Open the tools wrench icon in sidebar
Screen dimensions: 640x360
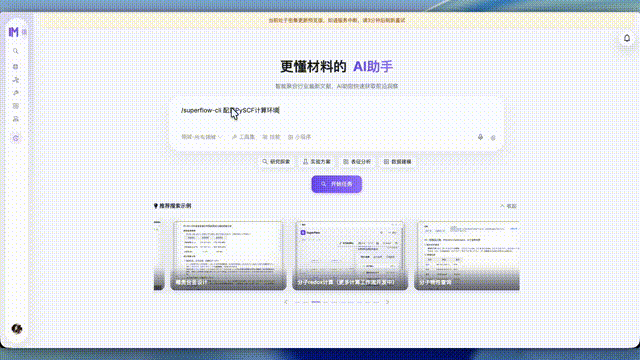[x=16, y=93]
